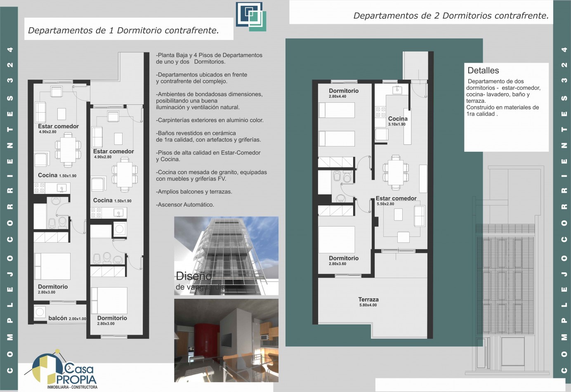The height and width of the screenshot is (392, 571).
Task: Click the Carpinterías exteriores en aluminio line
Action: pyautogui.click(x=210, y=120)
